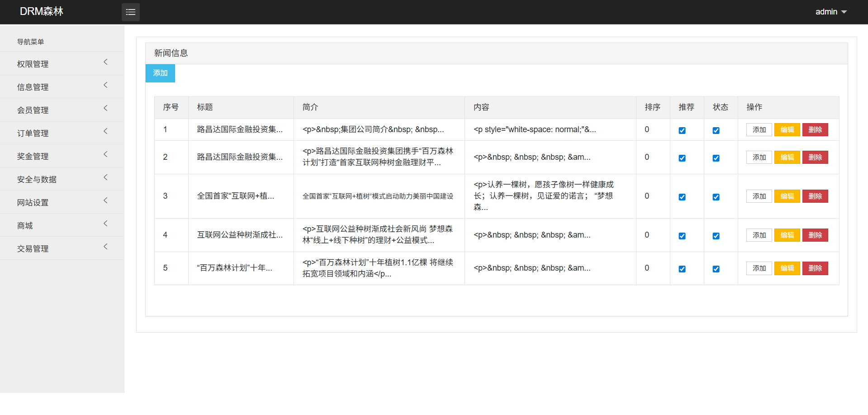Toggle 推荐 checkbox in row 1
This screenshot has height=415, width=868.
tap(682, 130)
